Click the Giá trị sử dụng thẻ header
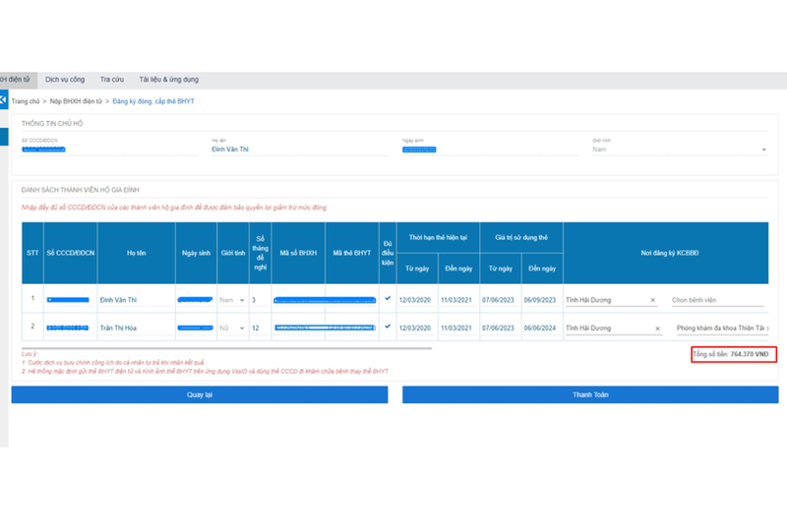 521,237
